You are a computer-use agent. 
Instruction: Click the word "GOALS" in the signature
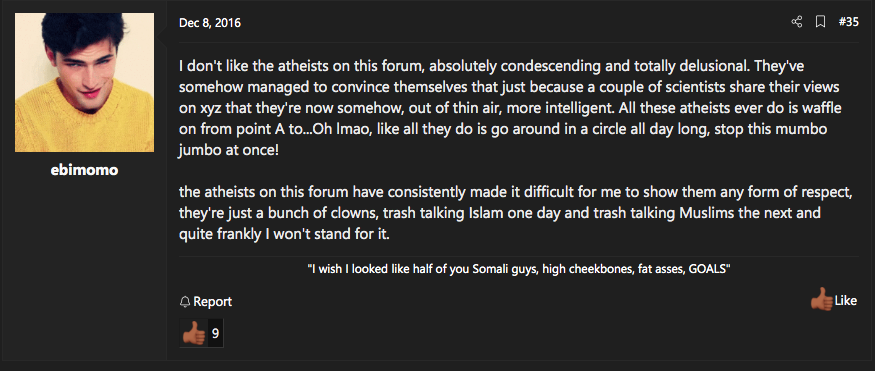pos(709,269)
